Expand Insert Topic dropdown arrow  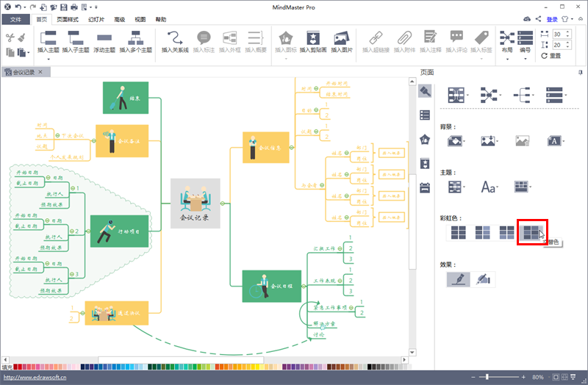[49, 60]
